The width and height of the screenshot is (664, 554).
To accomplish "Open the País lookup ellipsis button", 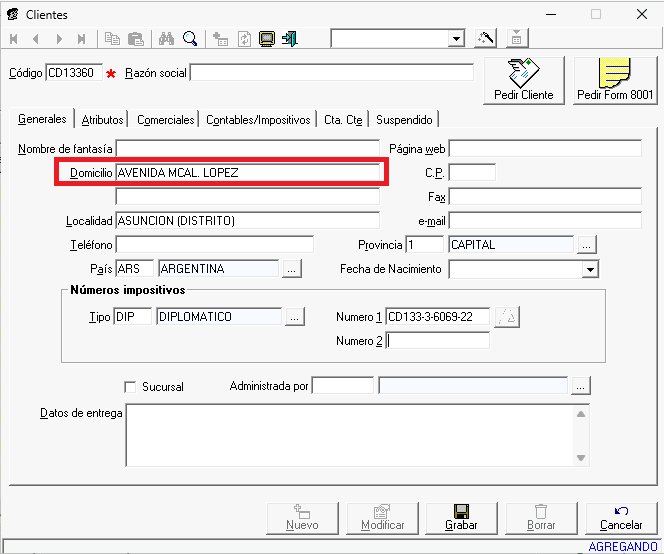I will click(291, 269).
